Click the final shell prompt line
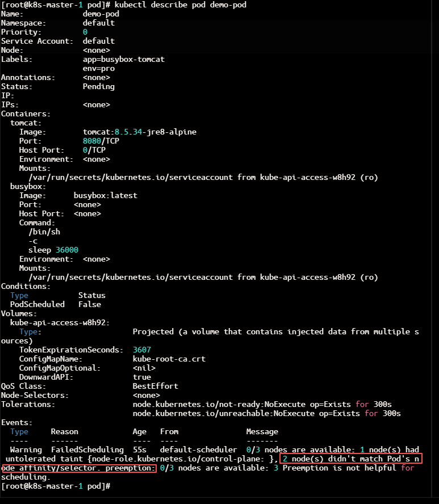Image resolution: width=439 pixels, height=504 pixels. tap(56, 486)
